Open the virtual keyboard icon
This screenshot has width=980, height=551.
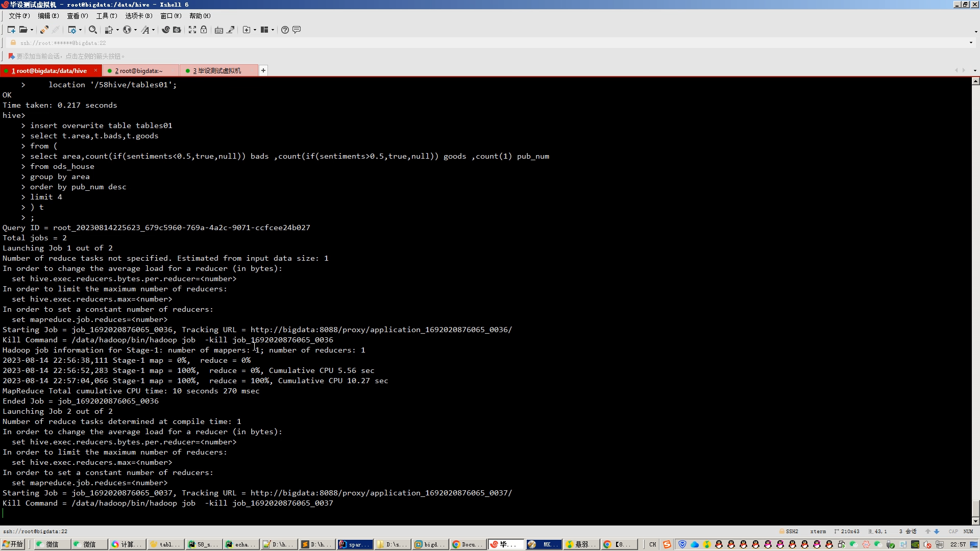coord(219,30)
